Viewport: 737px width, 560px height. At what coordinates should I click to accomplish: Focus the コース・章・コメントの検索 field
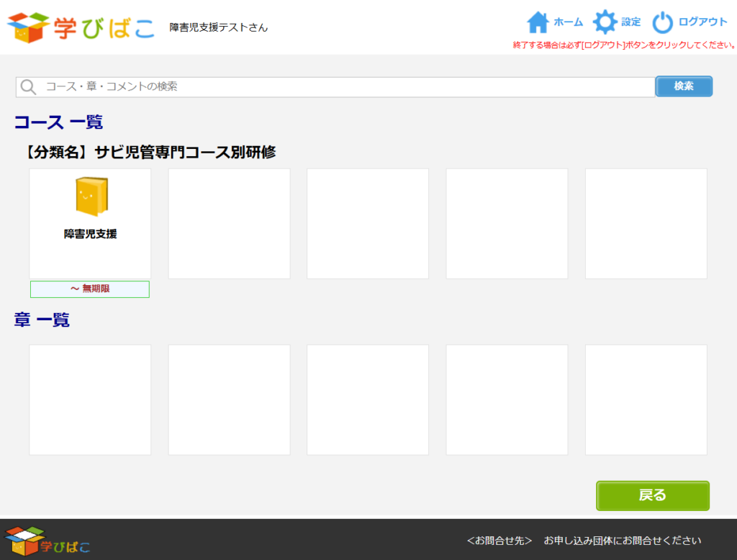pos(345,87)
